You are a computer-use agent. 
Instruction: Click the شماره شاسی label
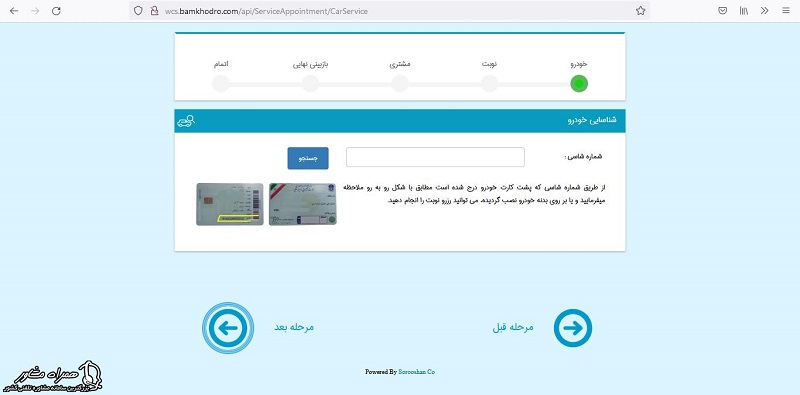click(x=584, y=157)
